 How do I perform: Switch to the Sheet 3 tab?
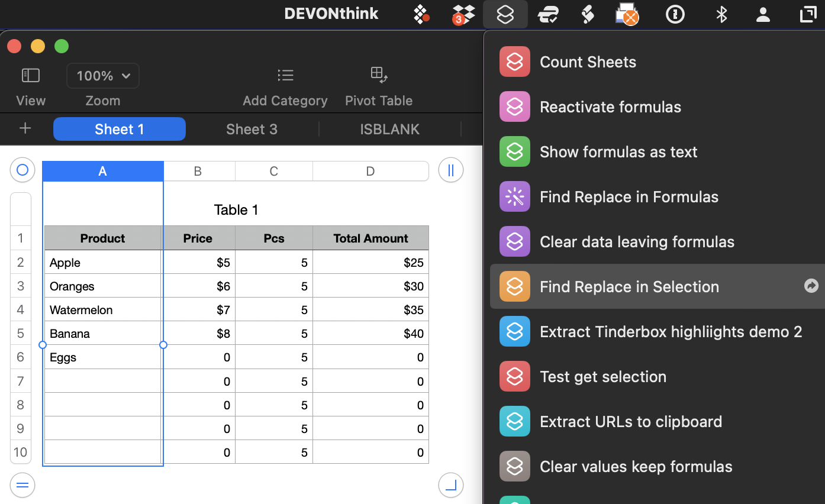(252, 129)
